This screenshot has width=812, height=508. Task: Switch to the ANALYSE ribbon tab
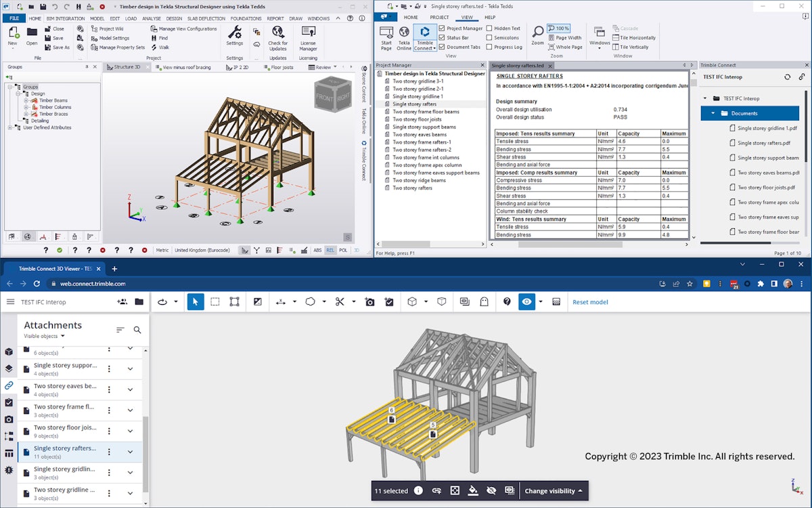(151, 18)
